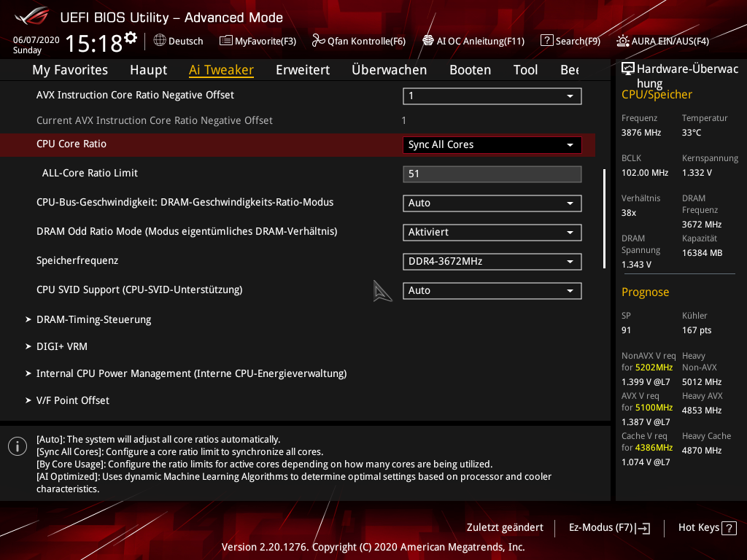The width and height of the screenshot is (747, 560).
Task: Click the Heavy AVX 4853 MHz value
Action: [701, 411]
